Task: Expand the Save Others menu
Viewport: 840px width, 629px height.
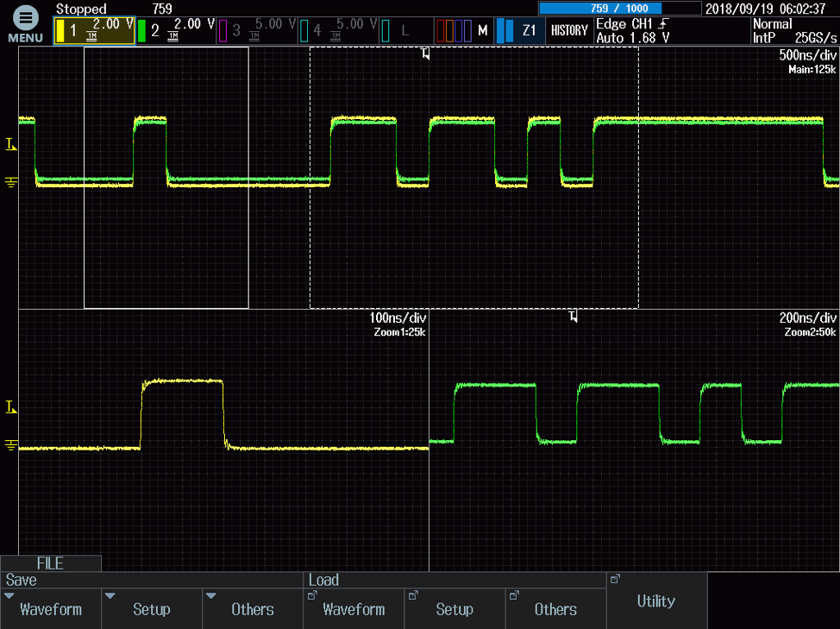Action: pos(253,609)
